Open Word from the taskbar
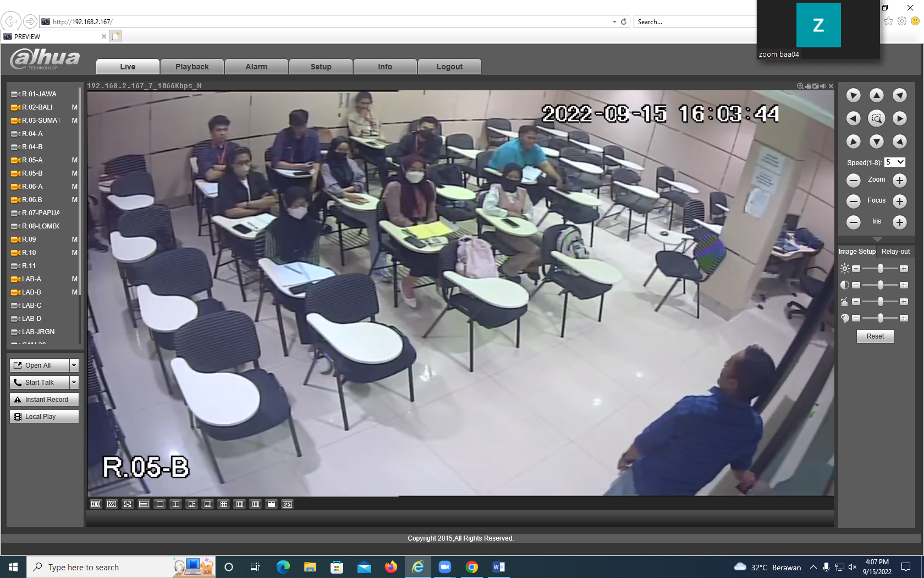Viewport: 924px width, 578px height. [499, 567]
